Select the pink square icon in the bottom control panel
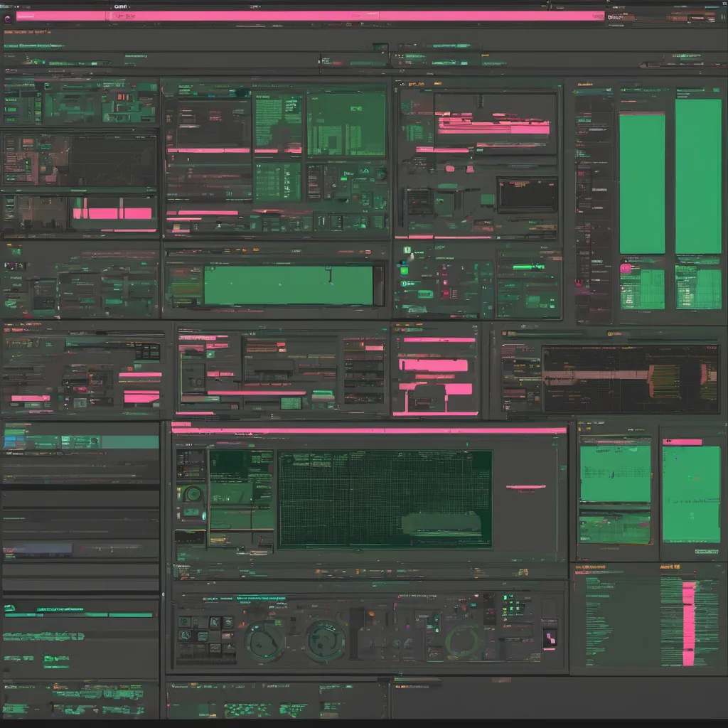 pos(549,636)
